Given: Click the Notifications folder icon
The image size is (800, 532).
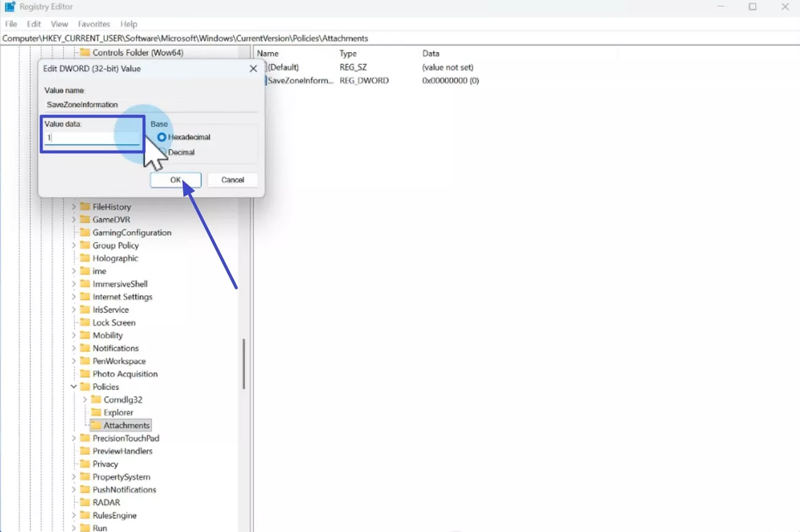Looking at the screenshot, I should [x=86, y=347].
